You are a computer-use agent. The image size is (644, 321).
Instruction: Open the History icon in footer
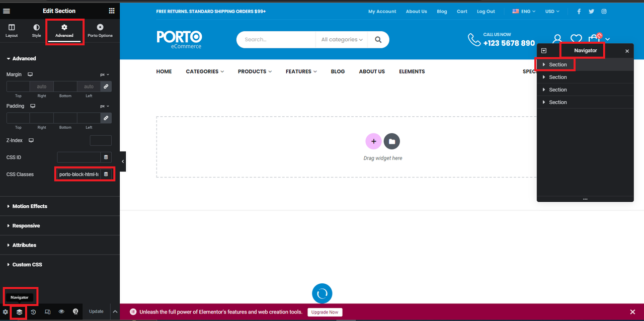pos(33,312)
